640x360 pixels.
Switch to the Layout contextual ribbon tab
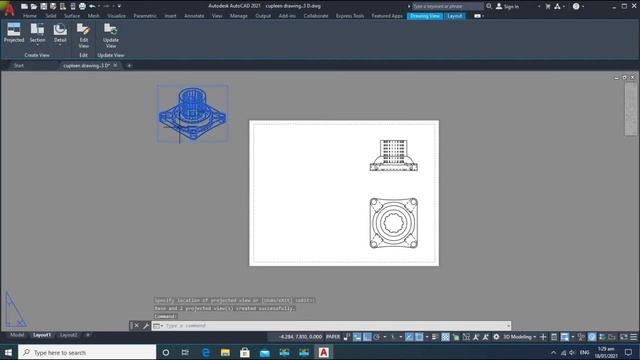[x=454, y=16]
